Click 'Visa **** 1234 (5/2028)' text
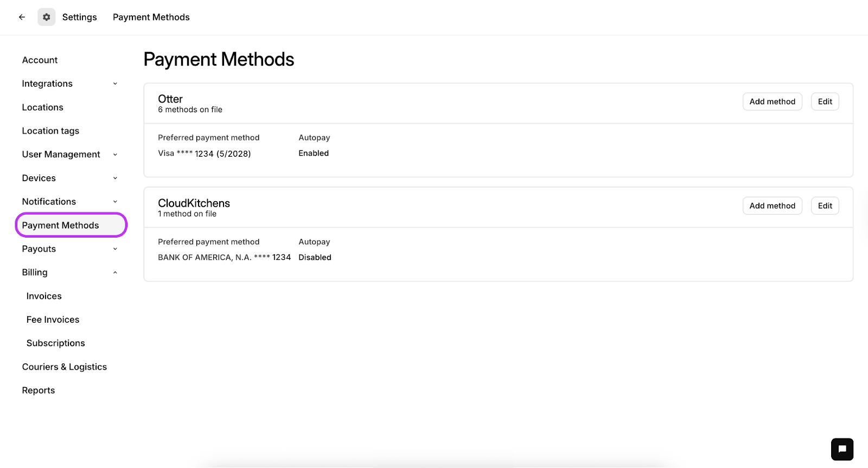Viewport: 868px width, 468px height. click(204, 153)
